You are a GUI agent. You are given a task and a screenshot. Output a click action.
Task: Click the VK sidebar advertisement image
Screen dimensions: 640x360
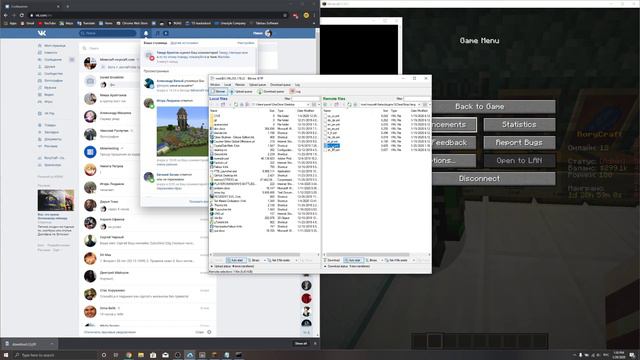click(x=56, y=200)
